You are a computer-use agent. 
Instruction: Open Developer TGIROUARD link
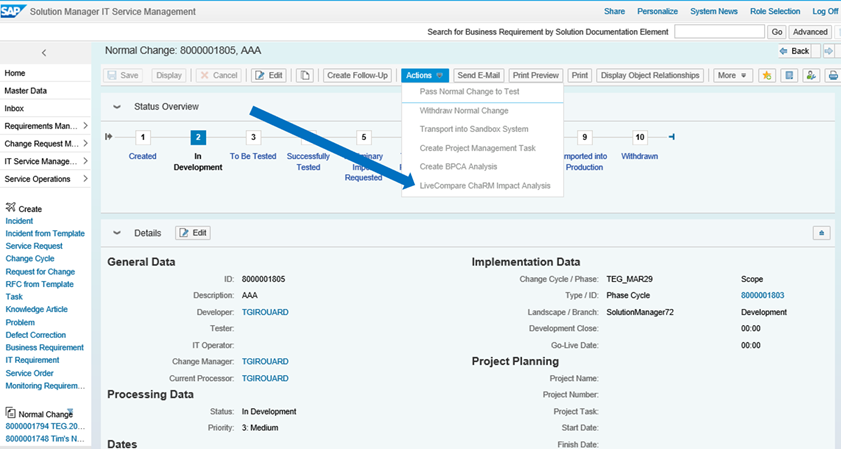265,312
